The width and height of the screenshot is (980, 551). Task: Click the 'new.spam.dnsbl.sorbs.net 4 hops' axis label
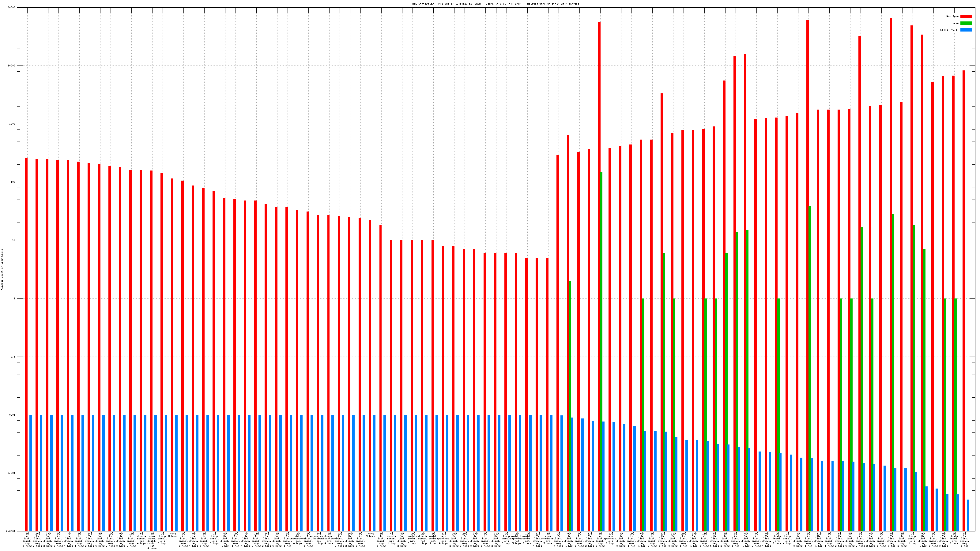click(x=152, y=541)
